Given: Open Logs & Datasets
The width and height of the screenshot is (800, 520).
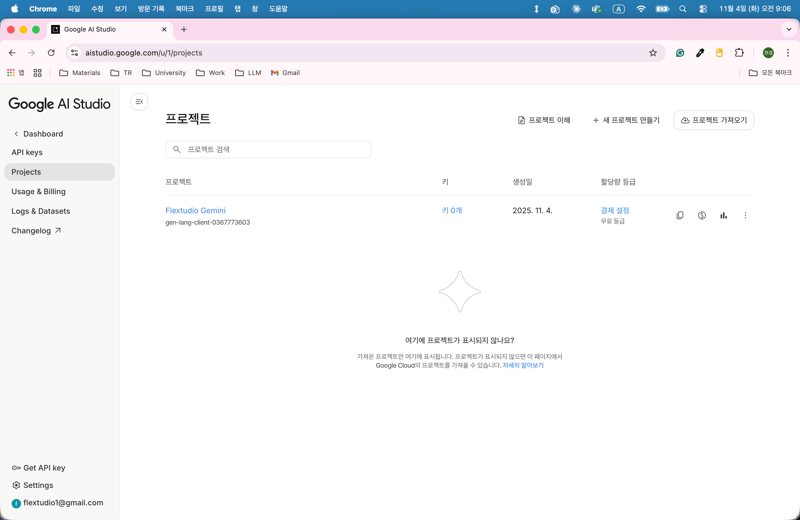Looking at the screenshot, I should (40, 211).
